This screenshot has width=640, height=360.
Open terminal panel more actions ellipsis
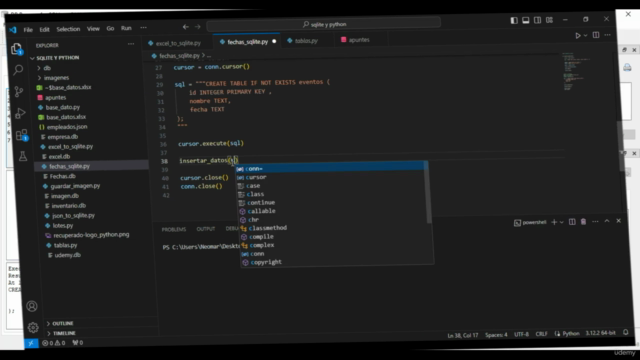click(596, 221)
